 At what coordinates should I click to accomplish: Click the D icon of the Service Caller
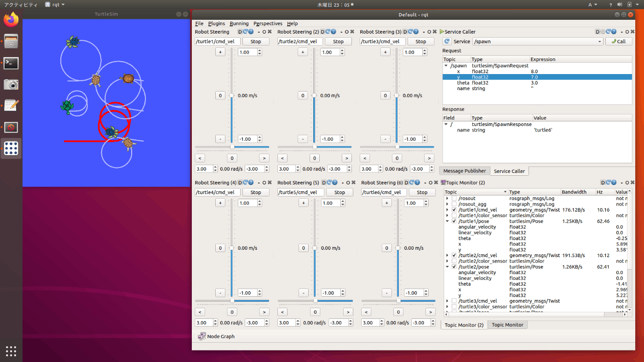(598, 32)
